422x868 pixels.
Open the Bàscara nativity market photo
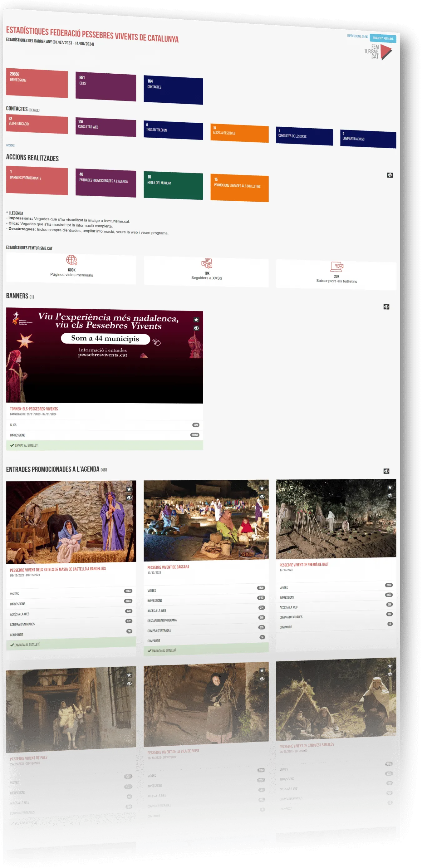[x=206, y=520]
